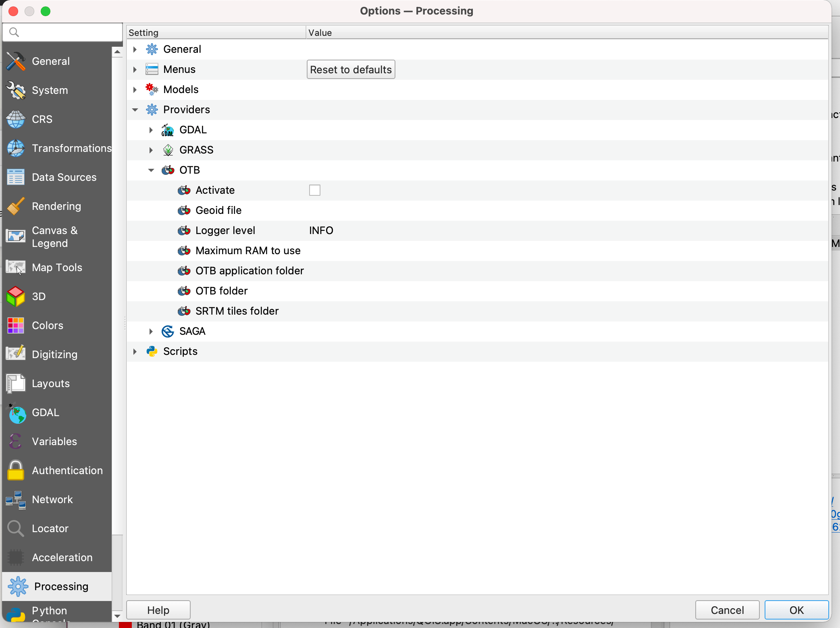The height and width of the screenshot is (628, 840).
Task: Click Reset to defaults for Menus
Action: pos(350,69)
